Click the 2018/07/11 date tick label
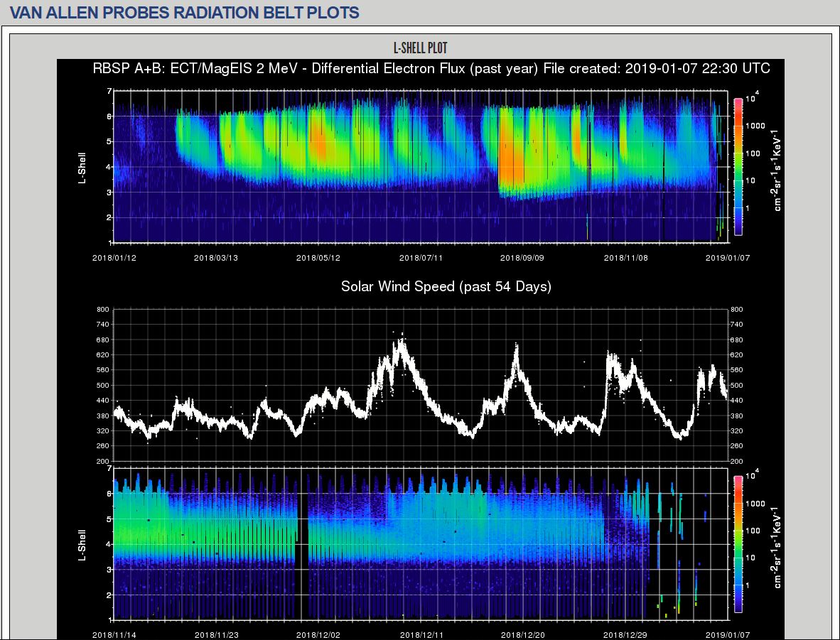Image resolution: width=840 pixels, height=640 pixels. coord(421,258)
